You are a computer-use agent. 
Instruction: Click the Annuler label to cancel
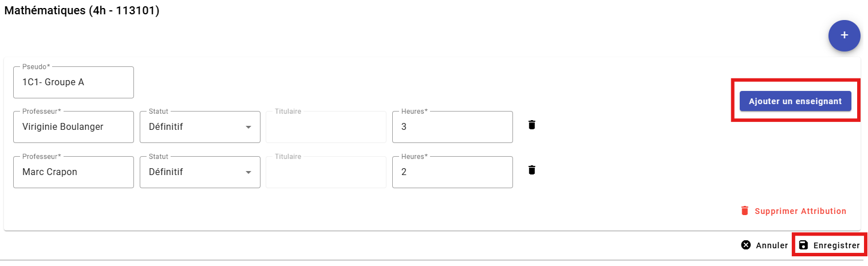772,246
